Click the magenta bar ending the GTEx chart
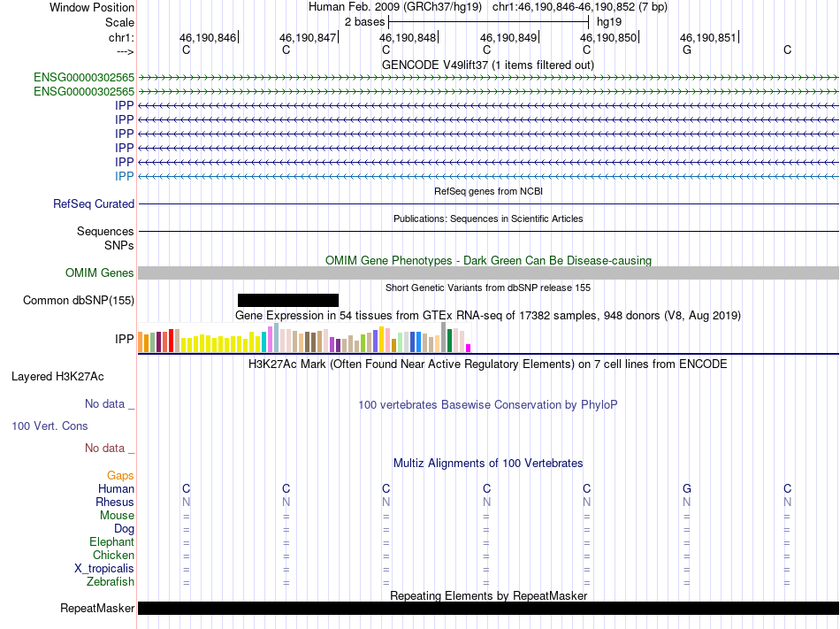840x629 pixels. pos(469,348)
